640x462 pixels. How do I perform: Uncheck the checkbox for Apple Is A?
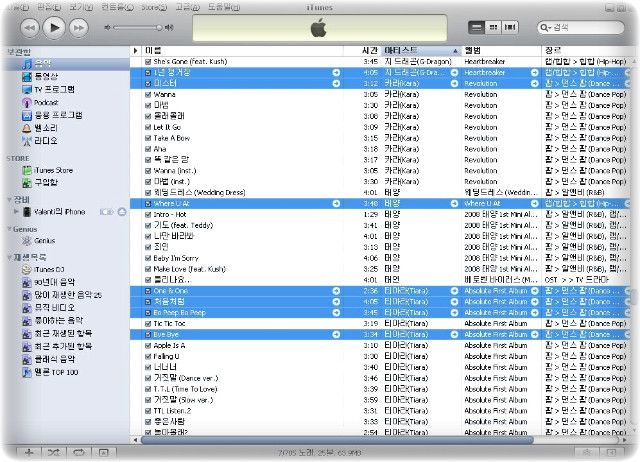148,345
